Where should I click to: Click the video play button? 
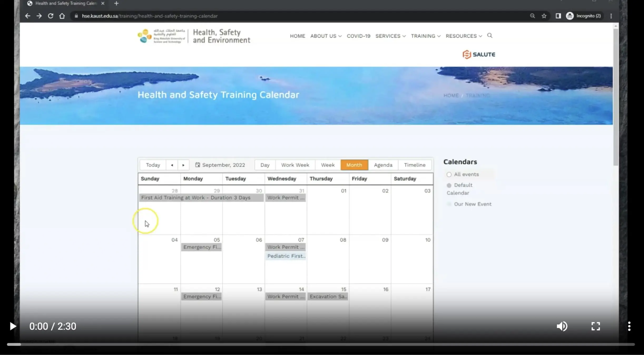pyautogui.click(x=13, y=326)
